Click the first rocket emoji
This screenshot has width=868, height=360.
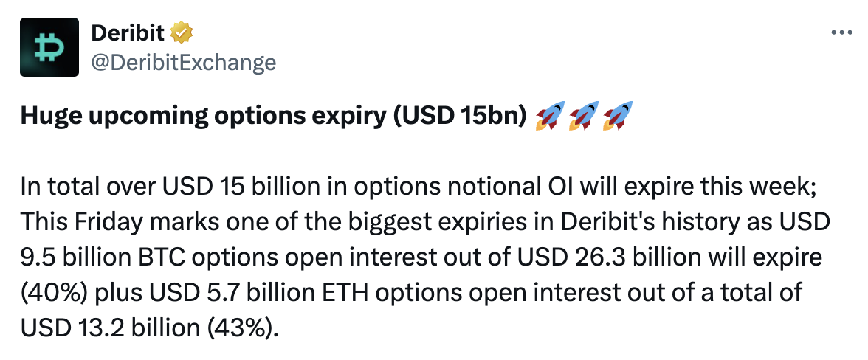point(548,117)
